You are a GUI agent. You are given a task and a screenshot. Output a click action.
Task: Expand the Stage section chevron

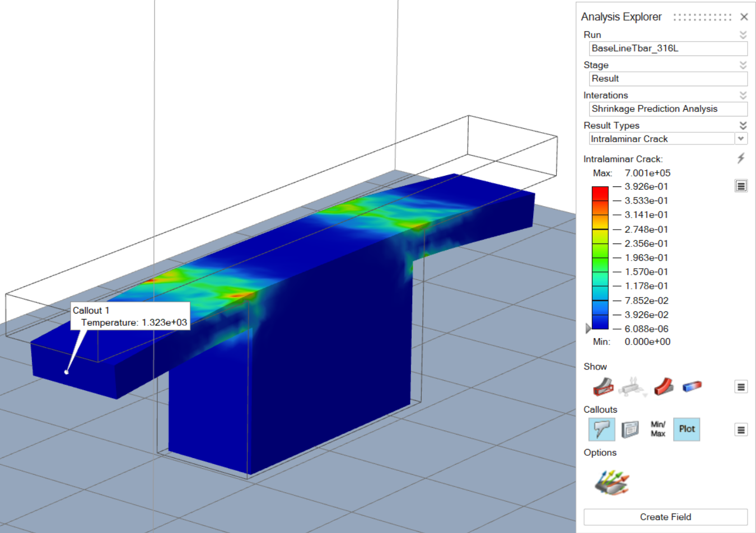point(743,65)
